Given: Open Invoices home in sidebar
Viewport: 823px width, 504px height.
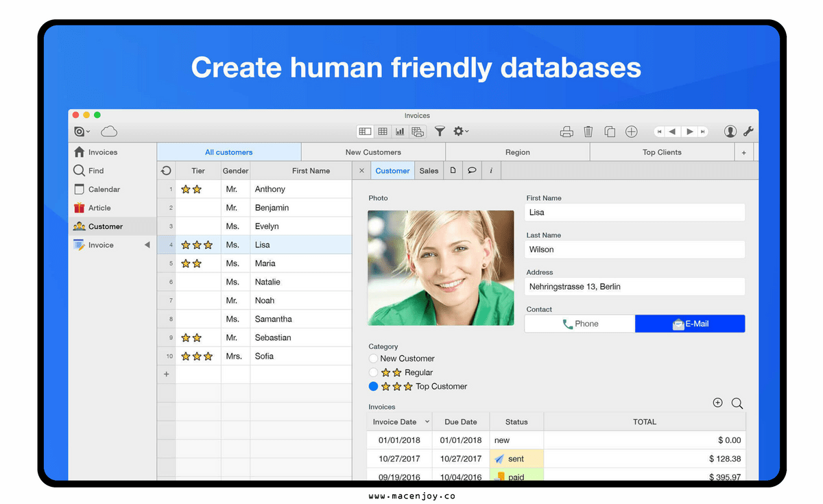Looking at the screenshot, I should [112, 152].
